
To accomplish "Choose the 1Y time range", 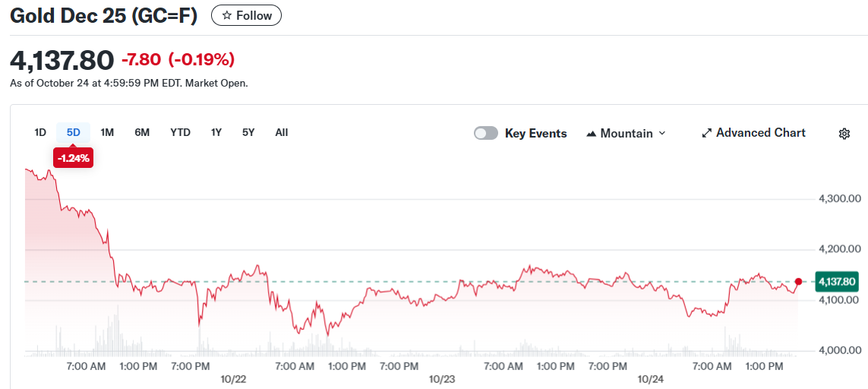I will pyautogui.click(x=216, y=132).
